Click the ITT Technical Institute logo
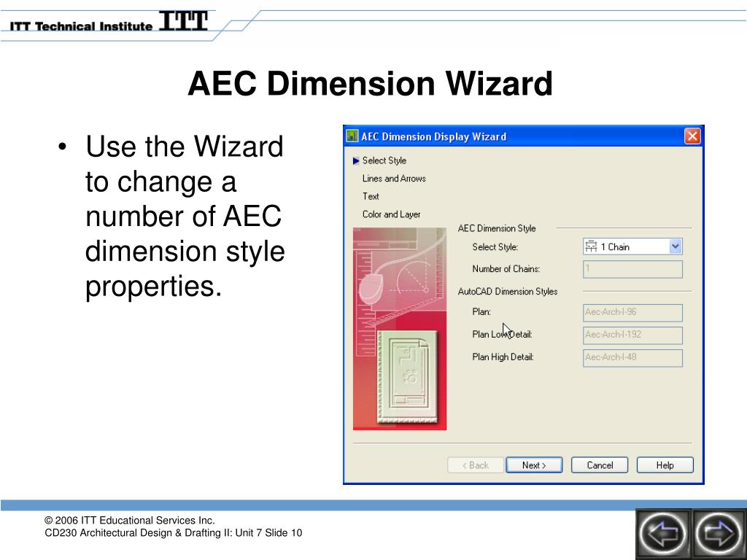The image size is (747, 560). (x=109, y=23)
